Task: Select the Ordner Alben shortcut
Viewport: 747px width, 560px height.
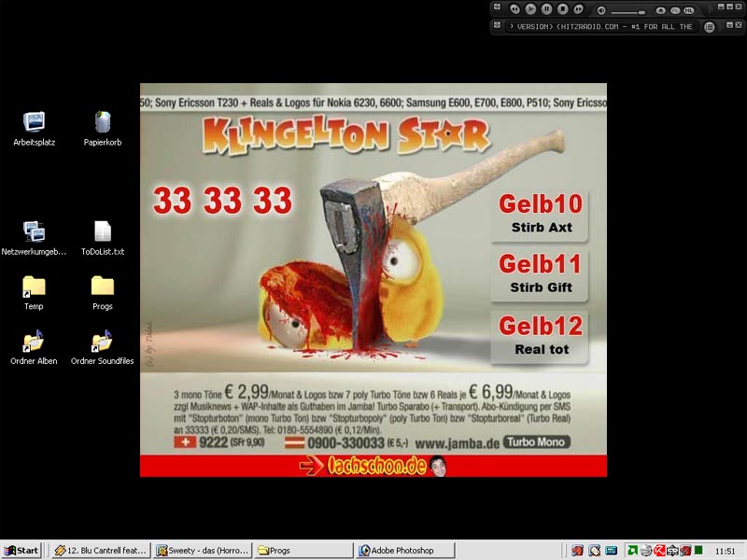Action: click(x=34, y=347)
